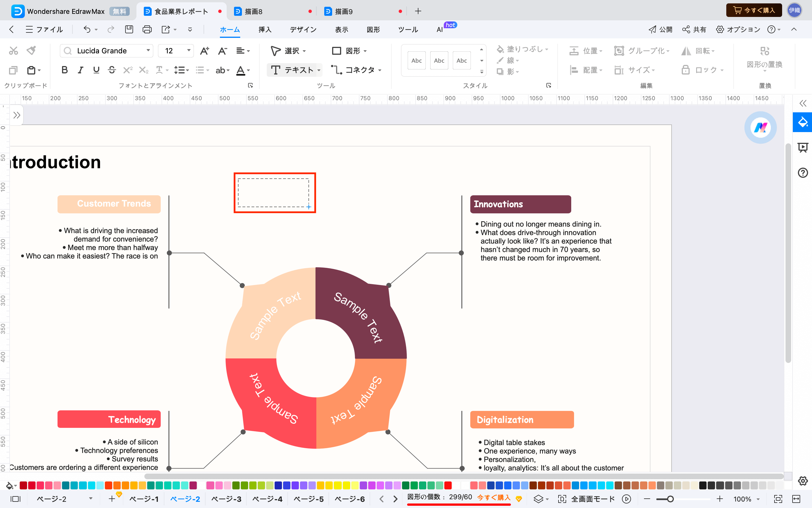The width and height of the screenshot is (812, 508).
Task: Select the Format Painter brush icon
Action: pyautogui.click(x=32, y=51)
